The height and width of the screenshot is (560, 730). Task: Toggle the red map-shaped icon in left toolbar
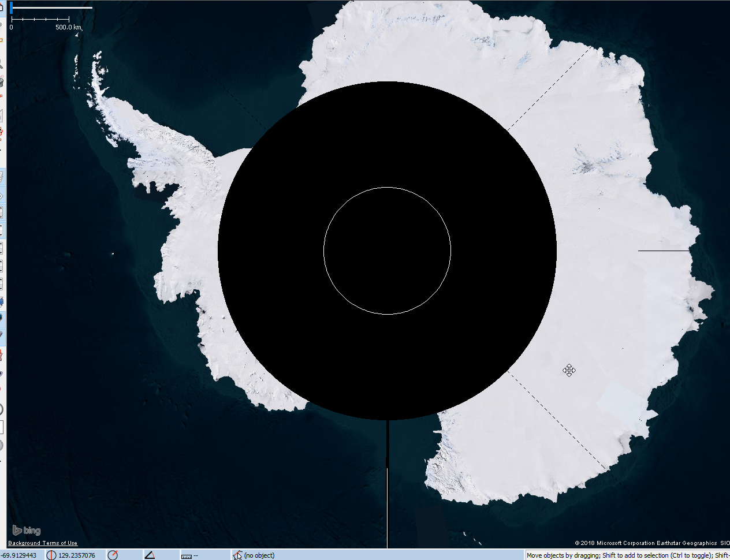point(2,354)
